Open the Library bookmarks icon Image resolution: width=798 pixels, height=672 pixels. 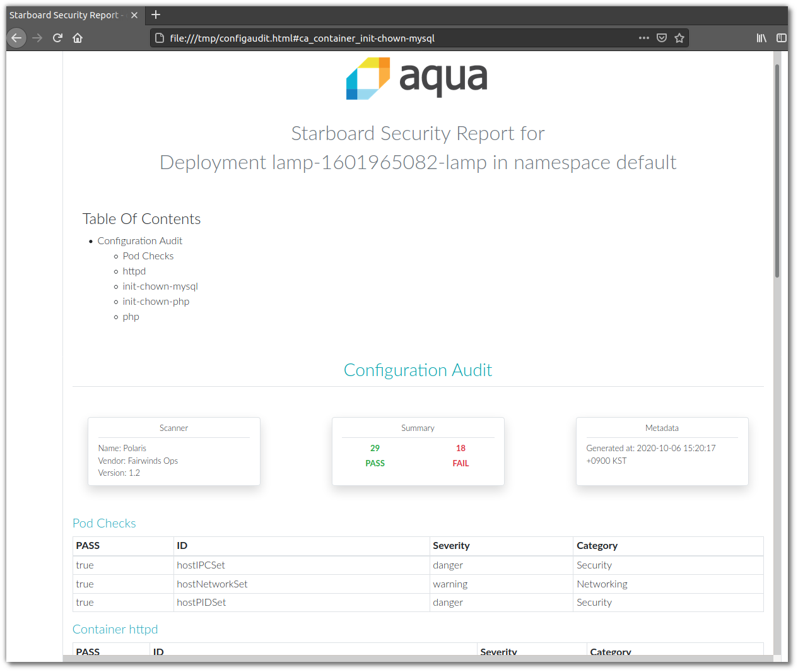(761, 38)
